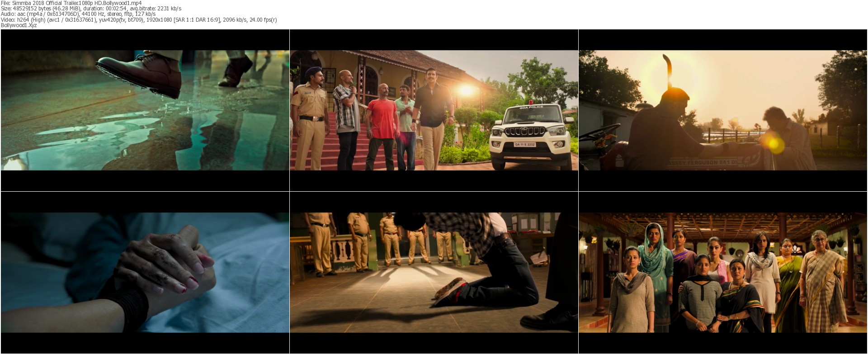Click the 'Bollywood1.Xyz' text
The image size is (868, 354).
coord(19,25)
